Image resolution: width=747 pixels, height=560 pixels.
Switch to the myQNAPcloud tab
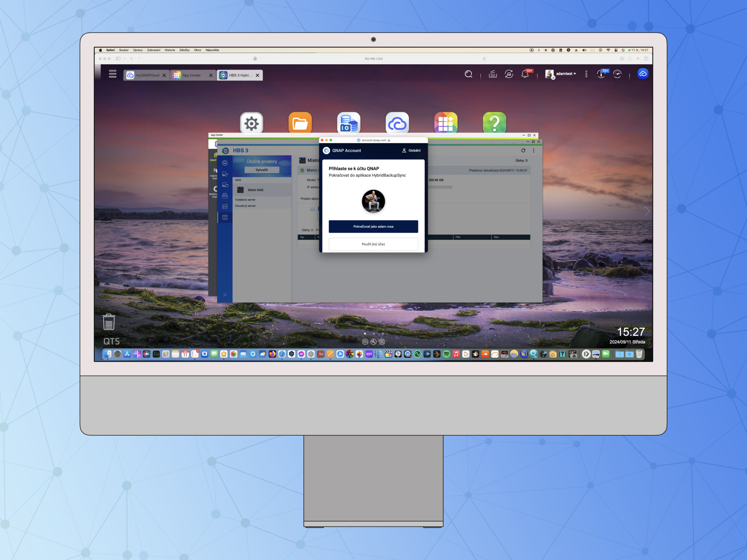147,75
